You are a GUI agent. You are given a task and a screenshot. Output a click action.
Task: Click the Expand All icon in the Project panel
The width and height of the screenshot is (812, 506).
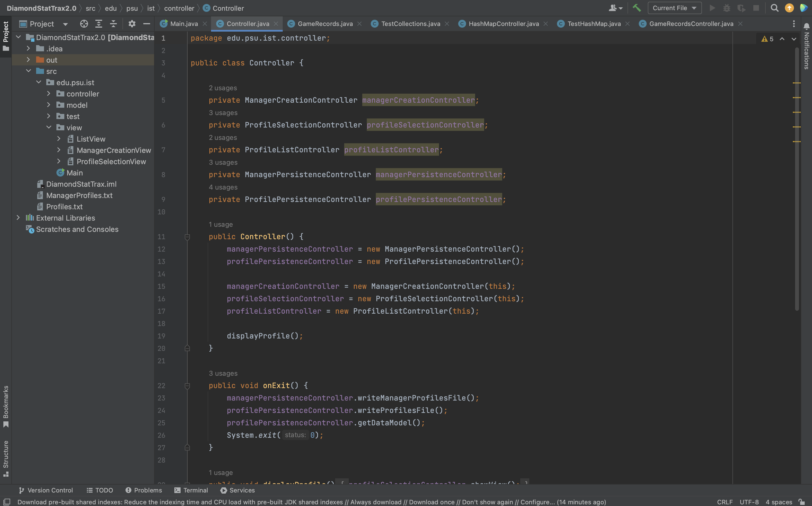(x=98, y=24)
